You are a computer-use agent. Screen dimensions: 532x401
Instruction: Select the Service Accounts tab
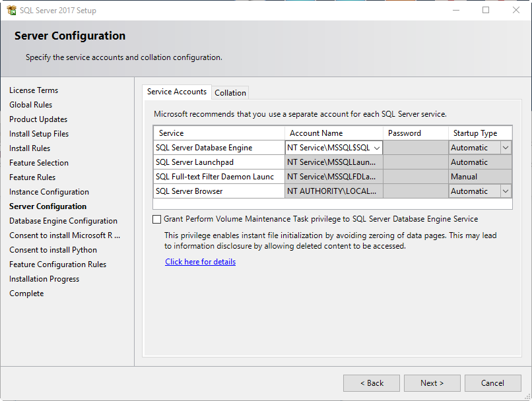pos(177,92)
